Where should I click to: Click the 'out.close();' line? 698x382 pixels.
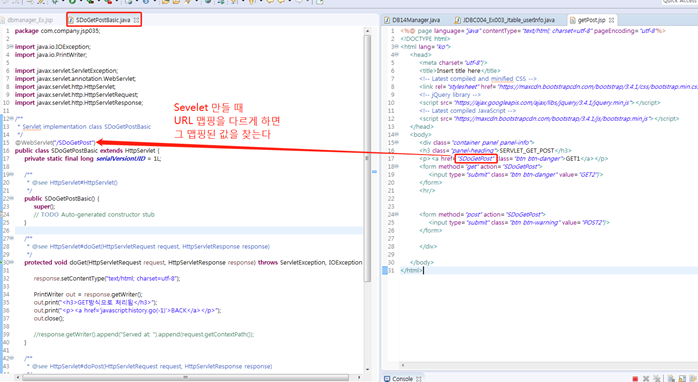[x=49, y=319]
